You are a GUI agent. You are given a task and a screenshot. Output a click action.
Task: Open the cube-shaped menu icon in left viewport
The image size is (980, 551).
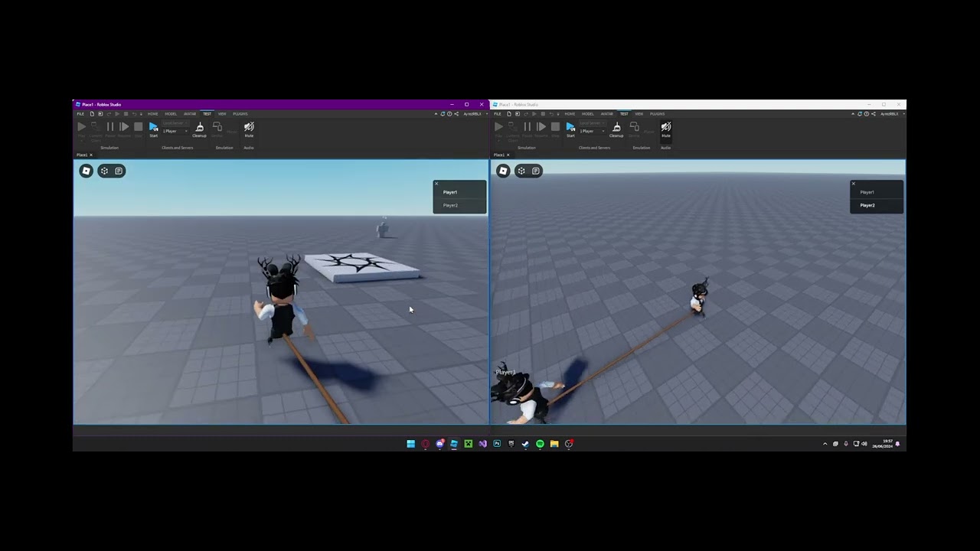tap(104, 171)
